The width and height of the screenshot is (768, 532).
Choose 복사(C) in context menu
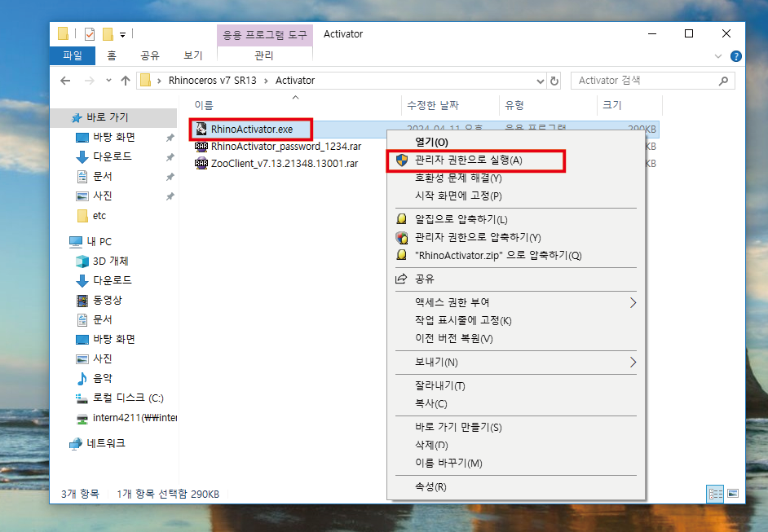point(516,404)
